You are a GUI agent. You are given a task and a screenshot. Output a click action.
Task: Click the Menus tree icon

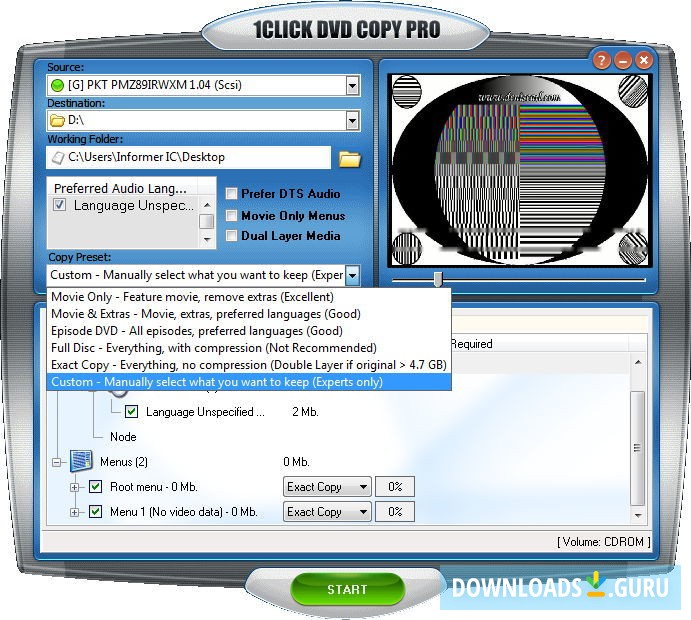(81, 461)
